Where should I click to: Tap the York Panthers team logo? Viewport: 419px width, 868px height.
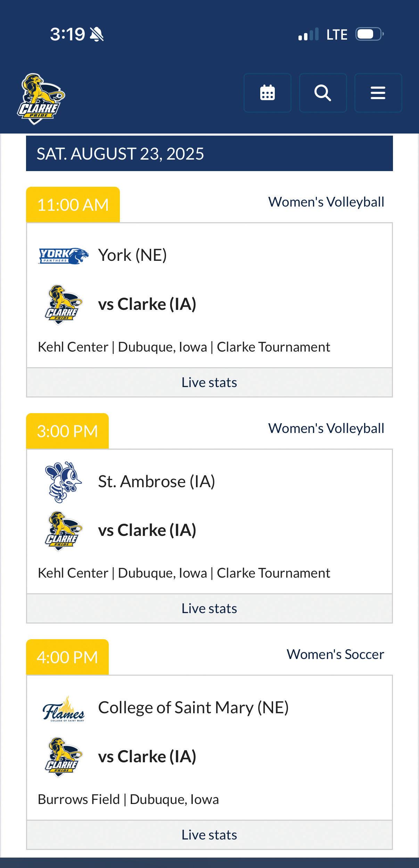pyautogui.click(x=63, y=256)
